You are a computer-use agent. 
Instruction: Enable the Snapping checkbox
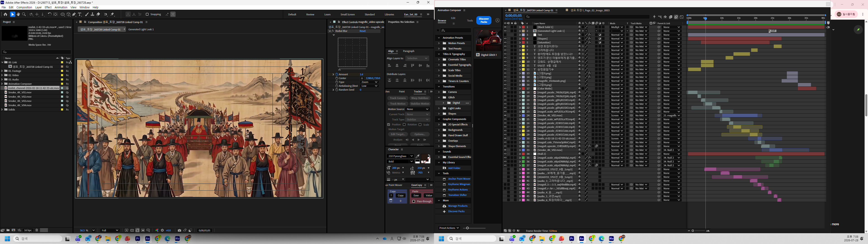[x=147, y=14]
